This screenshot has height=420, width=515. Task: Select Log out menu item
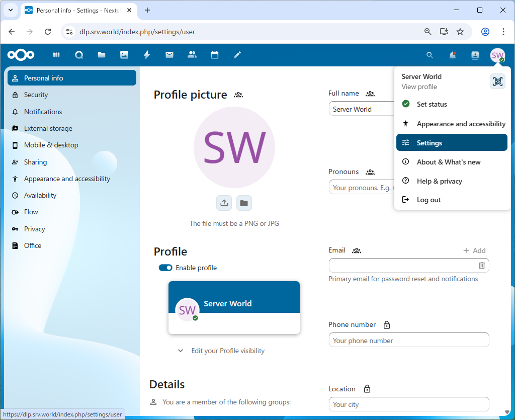coord(452,200)
